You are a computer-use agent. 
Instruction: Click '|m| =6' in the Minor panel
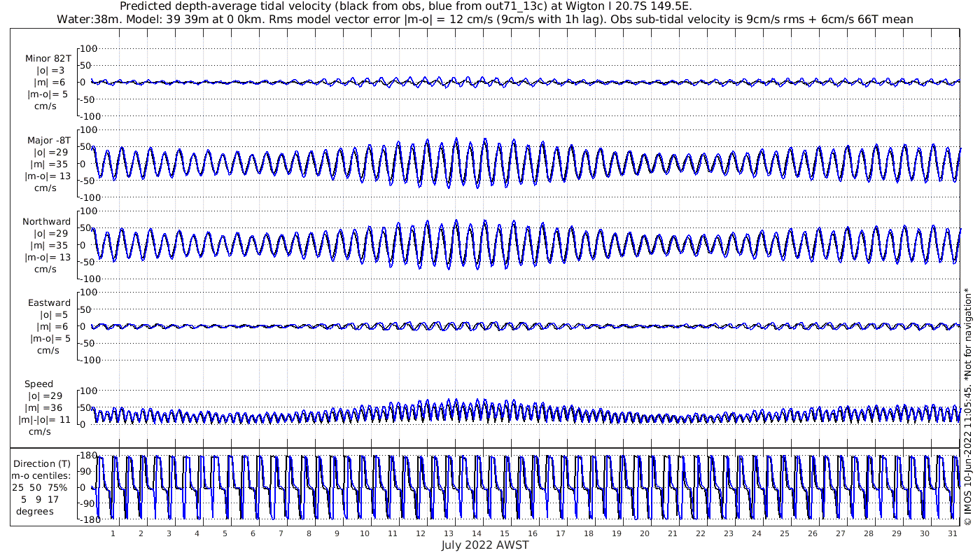(x=50, y=83)
